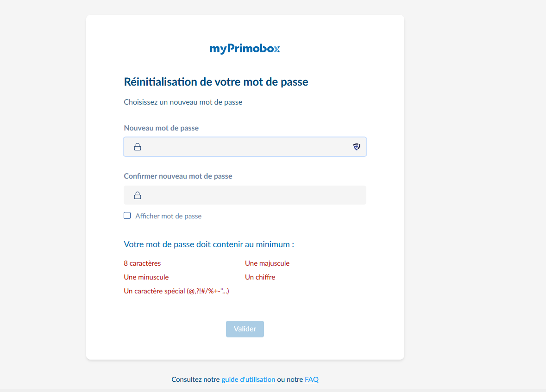Click the "Choisissez un nouveau mot de passe" subtitle
Viewport: 546px width, 392px height.
(x=183, y=102)
